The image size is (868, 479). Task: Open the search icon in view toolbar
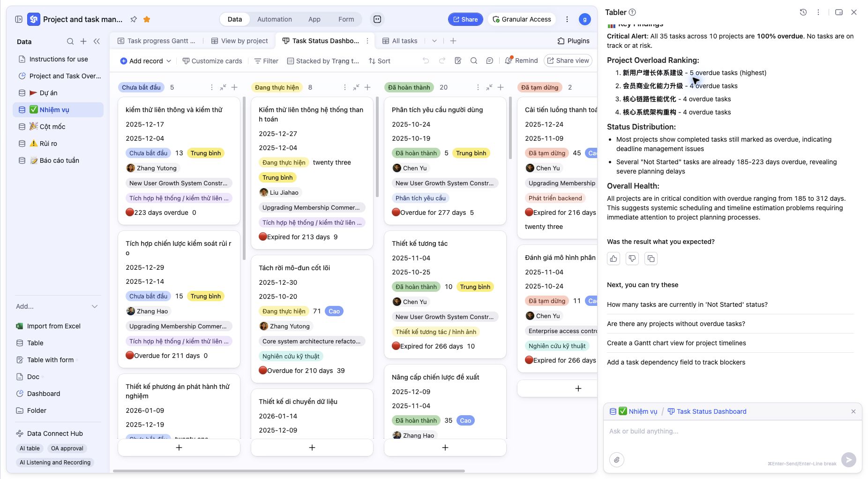pyautogui.click(x=474, y=61)
